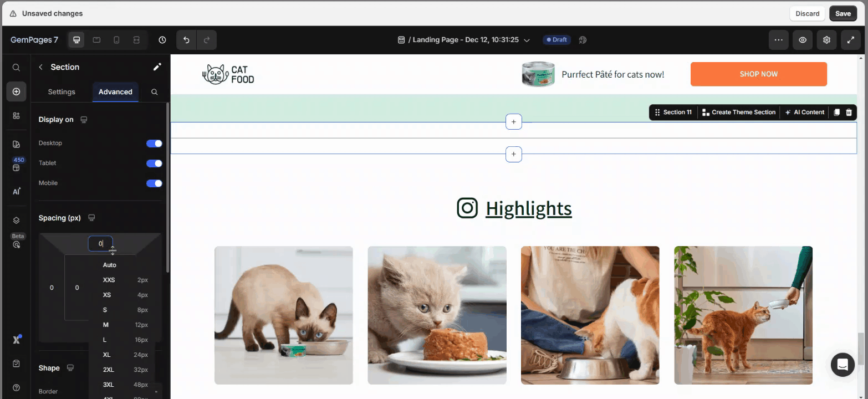868x399 pixels.
Task: Duplicate Section 11 with copy icon
Action: (837, 112)
